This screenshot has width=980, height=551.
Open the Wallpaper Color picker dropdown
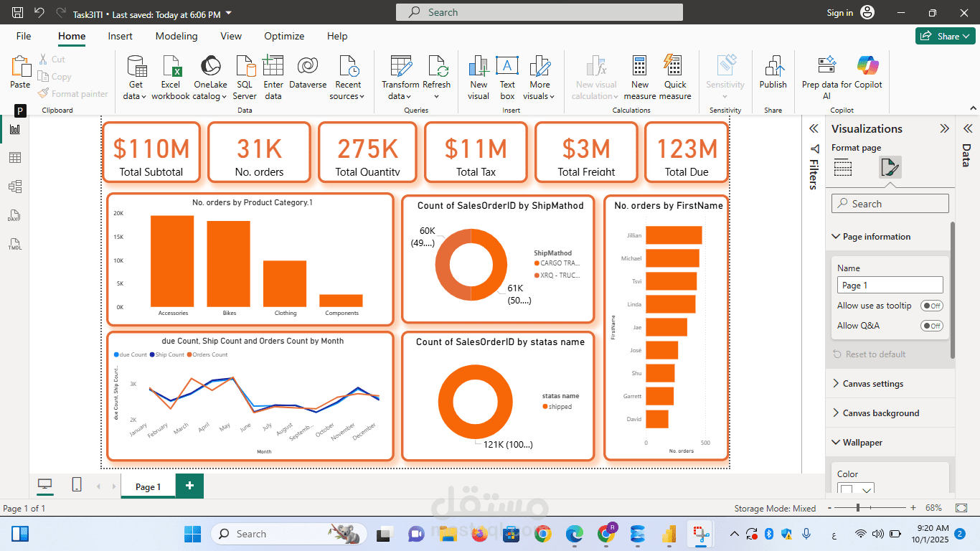tap(857, 490)
